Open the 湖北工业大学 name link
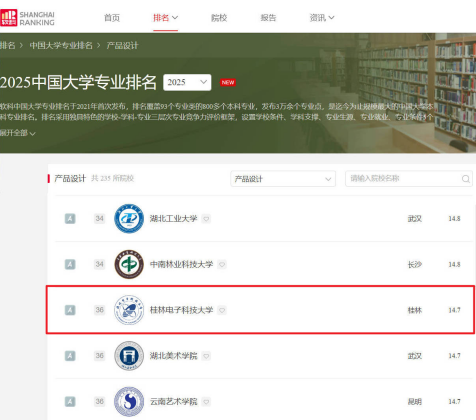This screenshot has width=476, height=420. [x=173, y=219]
